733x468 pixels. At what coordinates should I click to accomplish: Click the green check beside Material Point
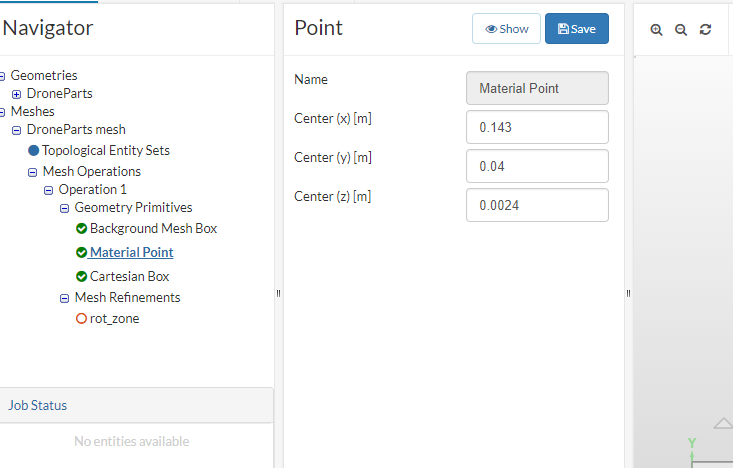pos(81,252)
